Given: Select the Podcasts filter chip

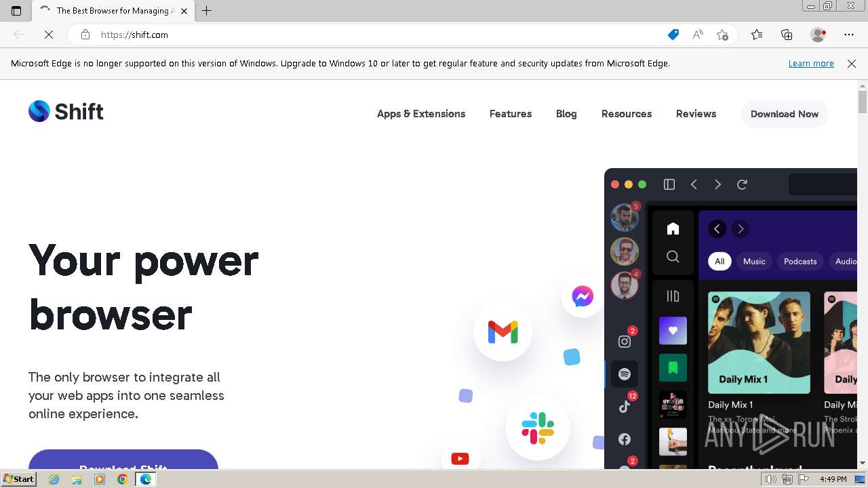Looking at the screenshot, I should click(x=800, y=262).
